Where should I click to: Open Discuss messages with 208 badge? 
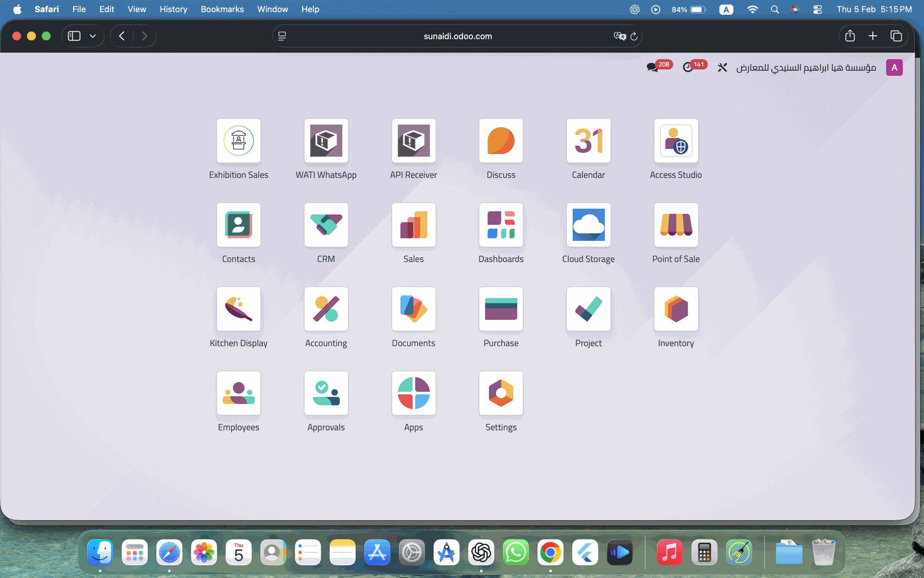653,67
